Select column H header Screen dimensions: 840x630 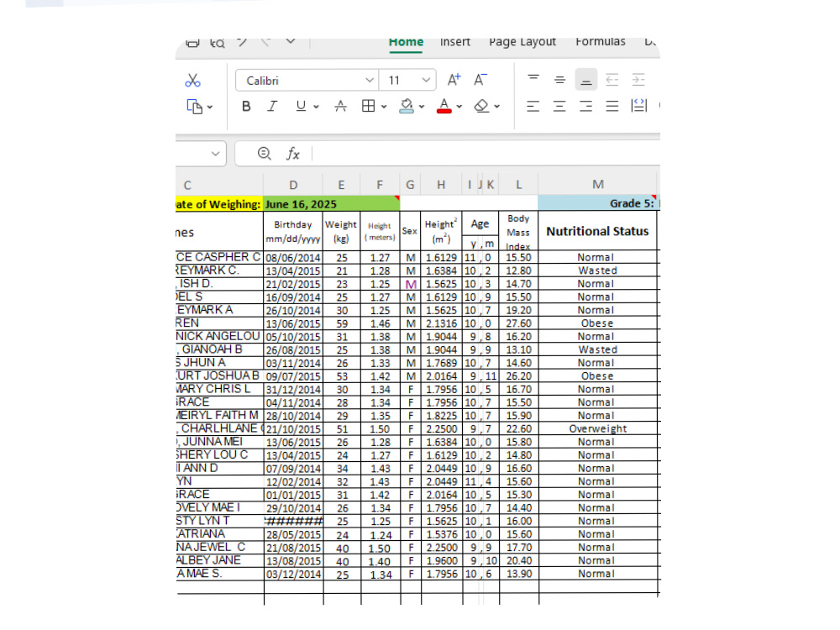point(441,185)
